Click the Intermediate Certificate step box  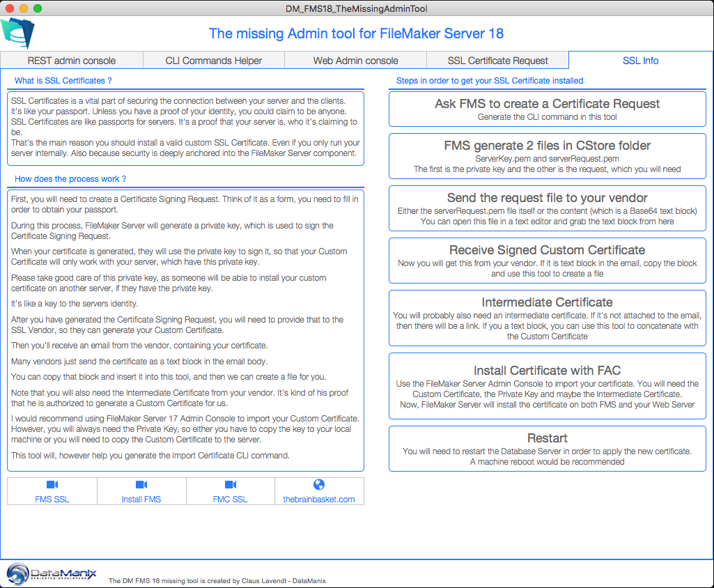point(548,318)
